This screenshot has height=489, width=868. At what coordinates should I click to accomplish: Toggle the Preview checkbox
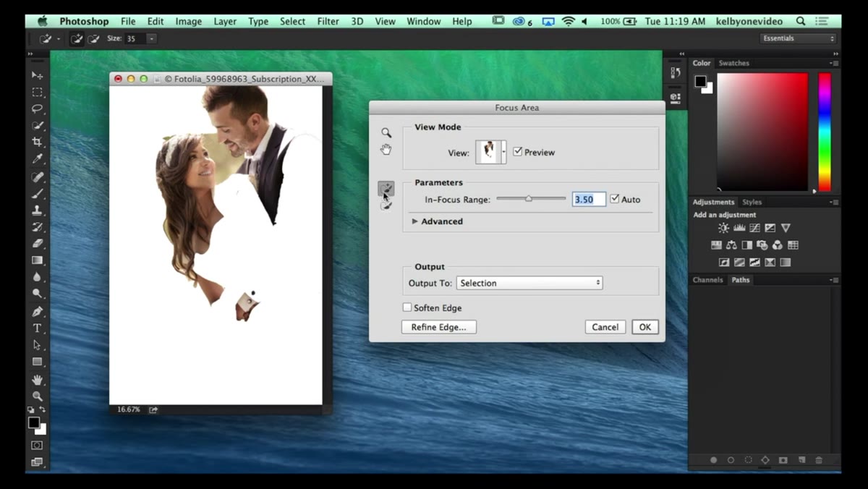pyautogui.click(x=517, y=152)
